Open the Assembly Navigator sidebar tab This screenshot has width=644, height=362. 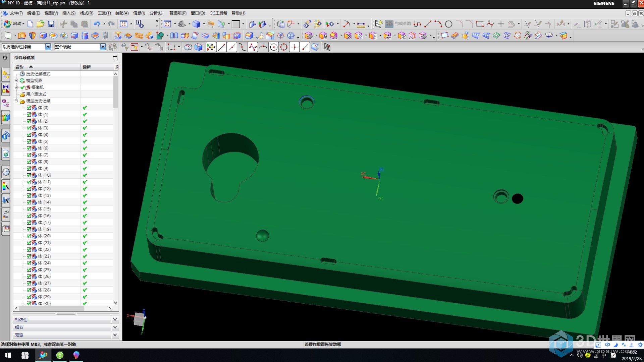pyautogui.click(x=6, y=74)
